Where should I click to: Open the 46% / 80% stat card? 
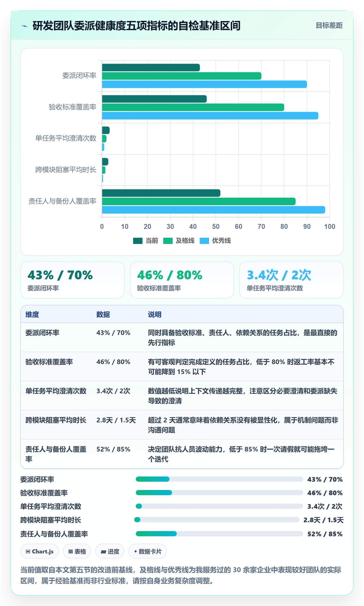click(182, 280)
